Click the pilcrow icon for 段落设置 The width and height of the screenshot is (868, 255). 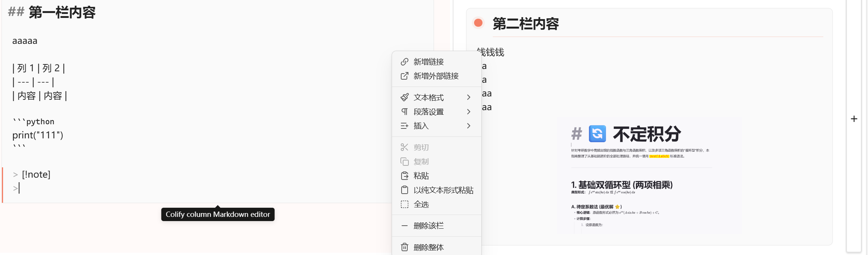405,112
